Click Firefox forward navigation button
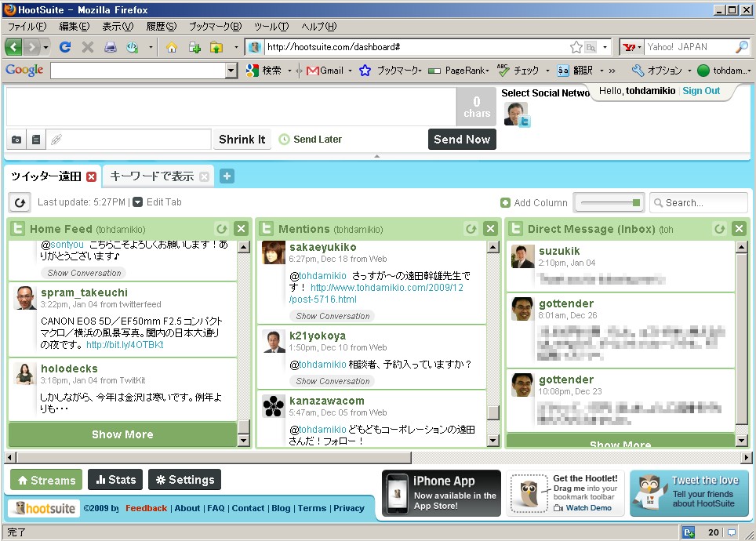This screenshot has height=541, width=756. (x=31, y=47)
